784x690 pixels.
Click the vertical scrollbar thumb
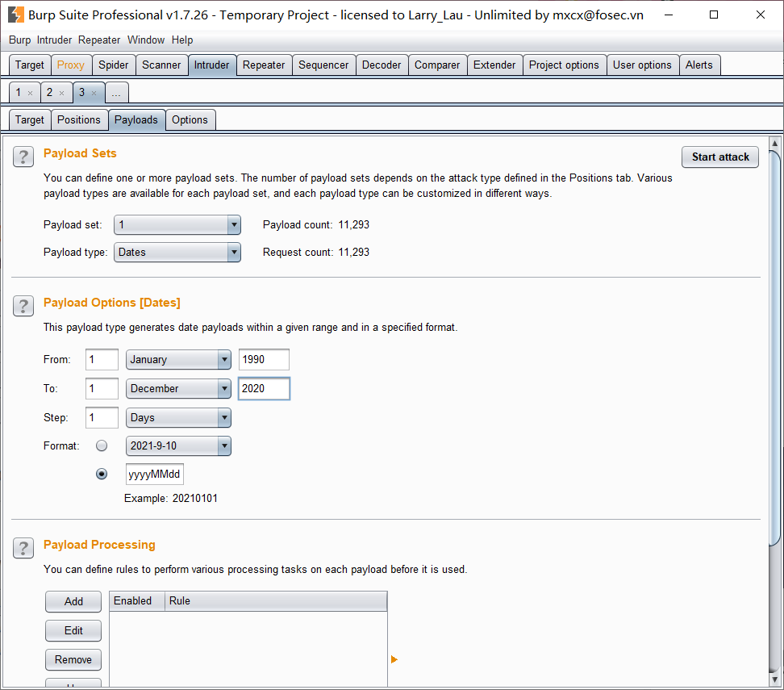point(774,347)
